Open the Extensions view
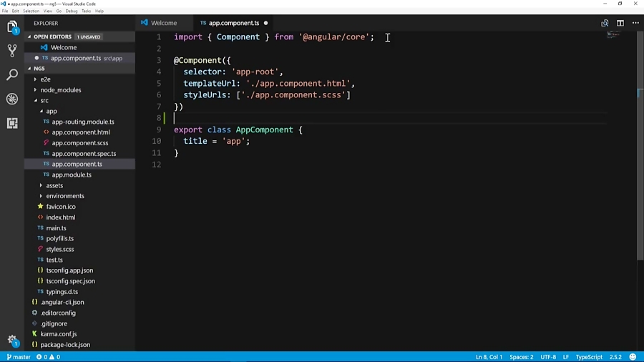Image resolution: width=644 pixels, height=362 pixels. (x=12, y=123)
